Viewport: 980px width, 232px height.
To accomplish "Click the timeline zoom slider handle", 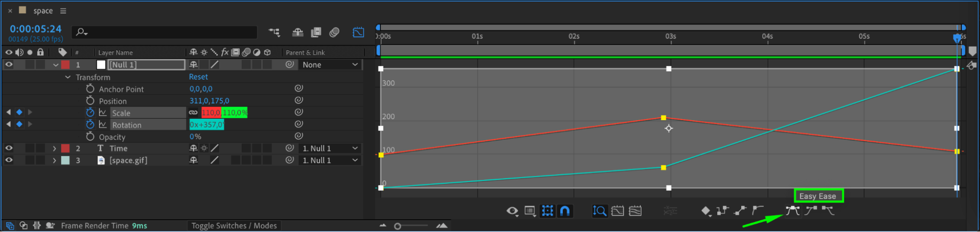I will [398, 226].
